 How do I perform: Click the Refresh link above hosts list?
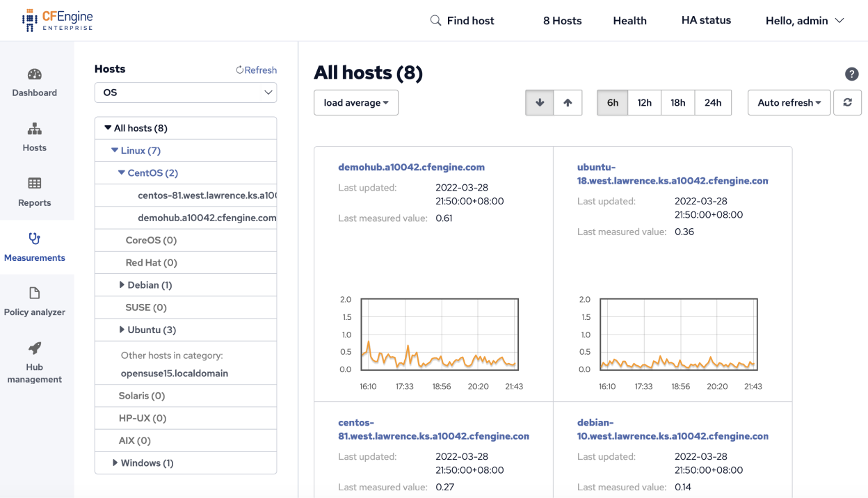[256, 70]
